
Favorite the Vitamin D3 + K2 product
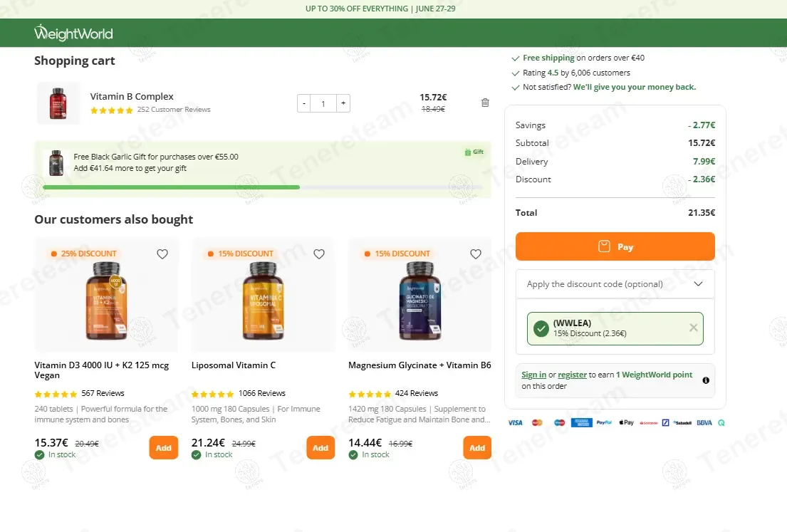coord(162,254)
